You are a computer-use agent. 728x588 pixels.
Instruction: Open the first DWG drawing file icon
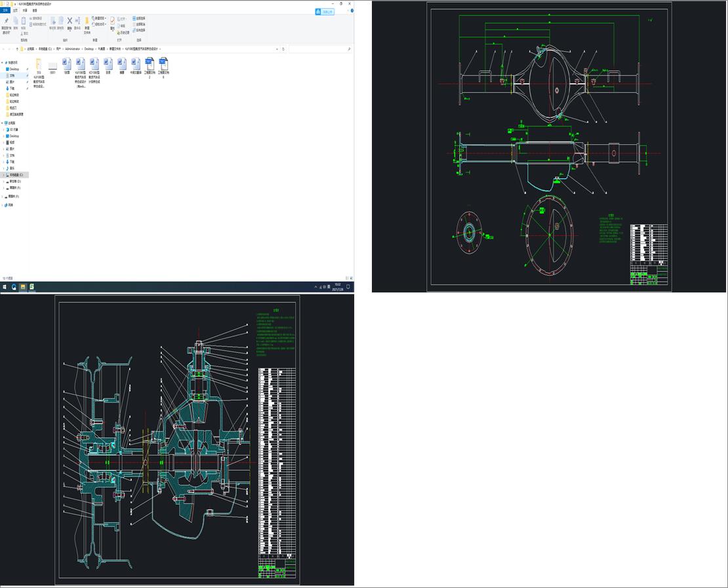pyautogui.click(x=150, y=64)
